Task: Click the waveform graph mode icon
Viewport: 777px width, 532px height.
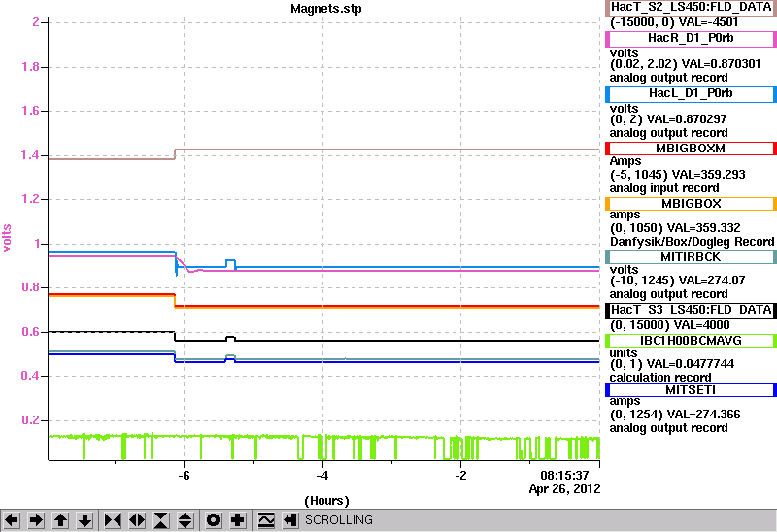Action: pos(266,520)
